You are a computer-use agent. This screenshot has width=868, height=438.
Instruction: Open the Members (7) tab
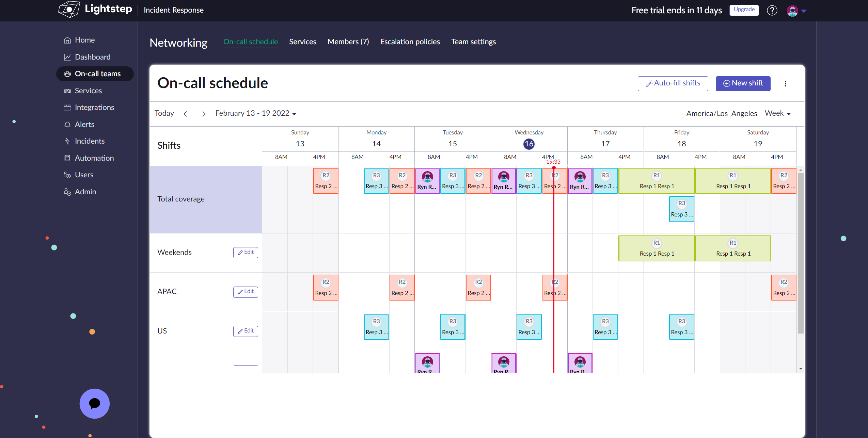(x=348, y=42)
